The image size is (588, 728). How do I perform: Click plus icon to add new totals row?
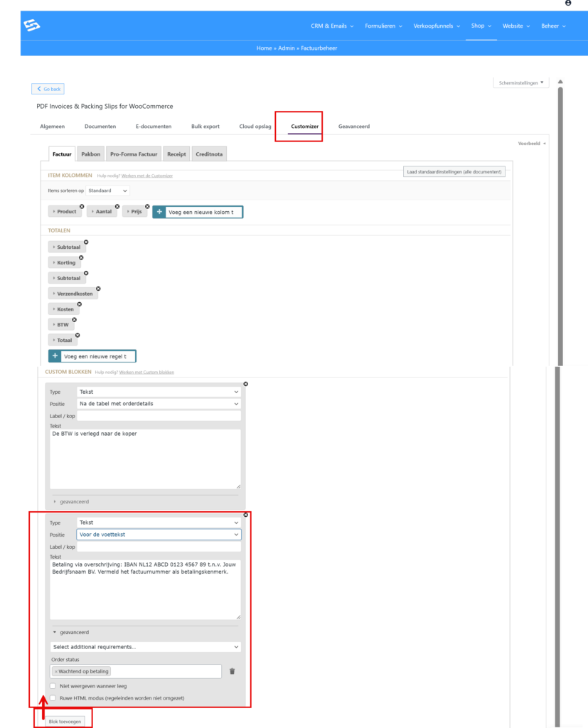click(x=55, y=356)
